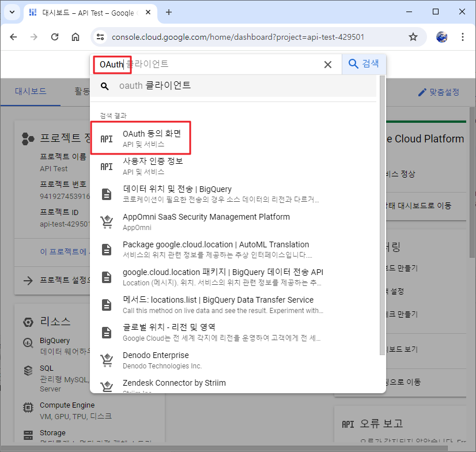Click the 검색 search button
This screenshot has height=452, width=476.
364,64
